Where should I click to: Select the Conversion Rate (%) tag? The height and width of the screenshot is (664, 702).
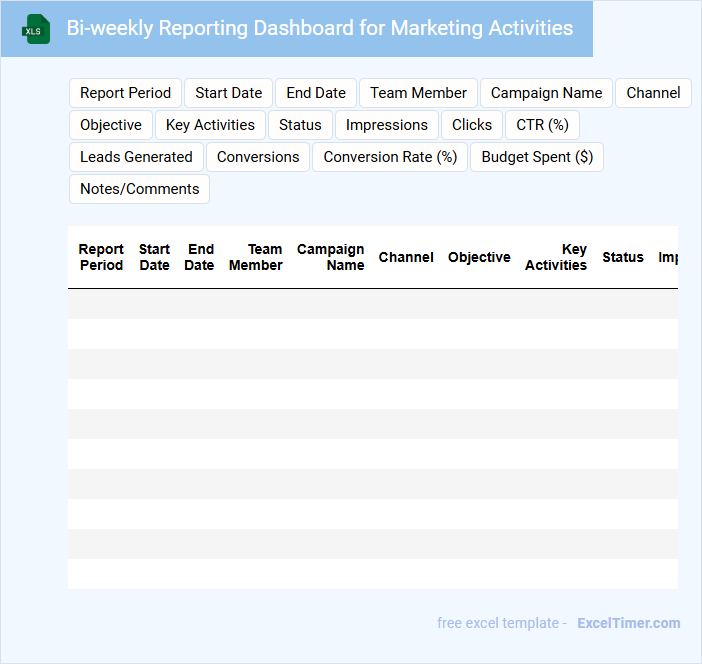tap(390, 157)
